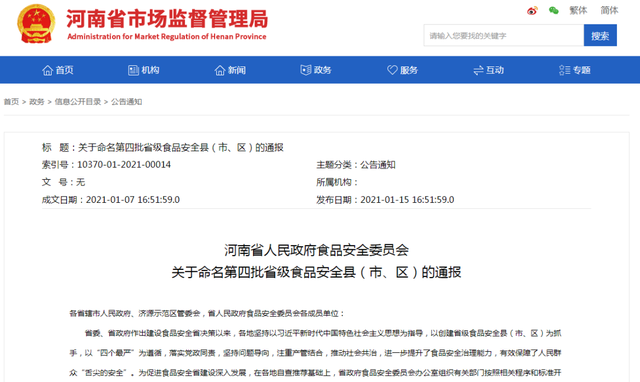
Task: Select 主题分类：公告通知 text
Action: 356,165
